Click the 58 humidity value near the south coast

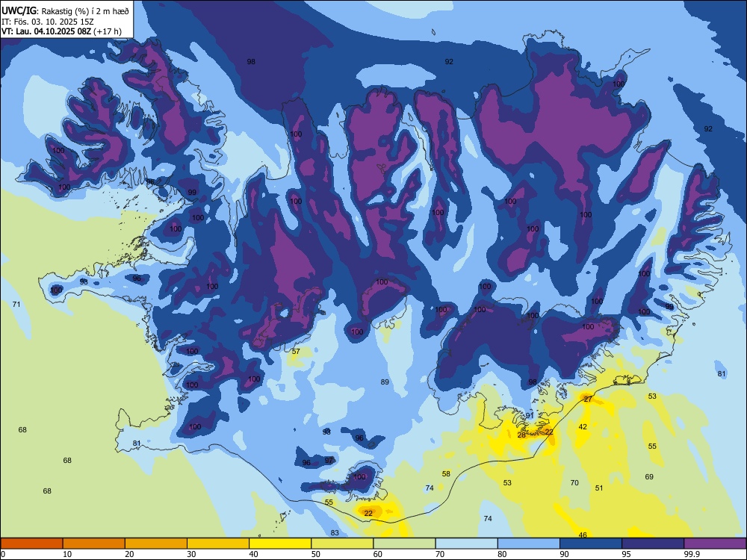pyautogui.click(x=446, y=474)
